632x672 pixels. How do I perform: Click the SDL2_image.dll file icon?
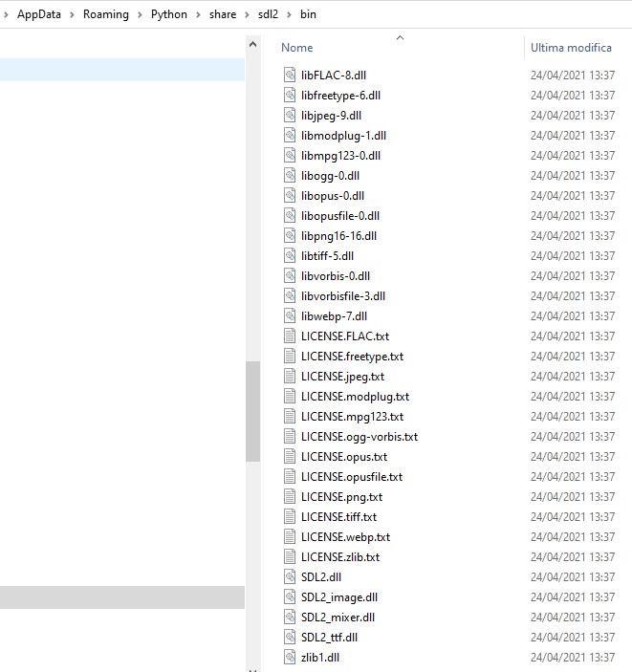coord(290,597)
